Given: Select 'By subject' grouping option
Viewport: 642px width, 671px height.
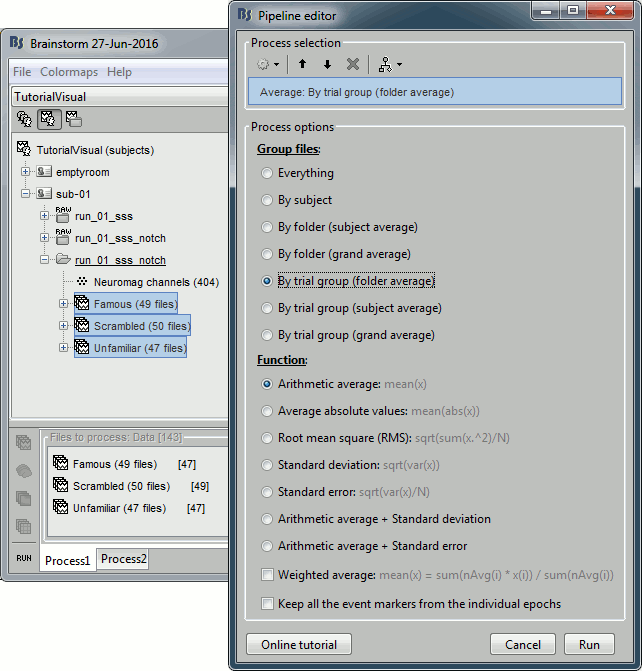Looking at the screenshot, I should (266, 200).
